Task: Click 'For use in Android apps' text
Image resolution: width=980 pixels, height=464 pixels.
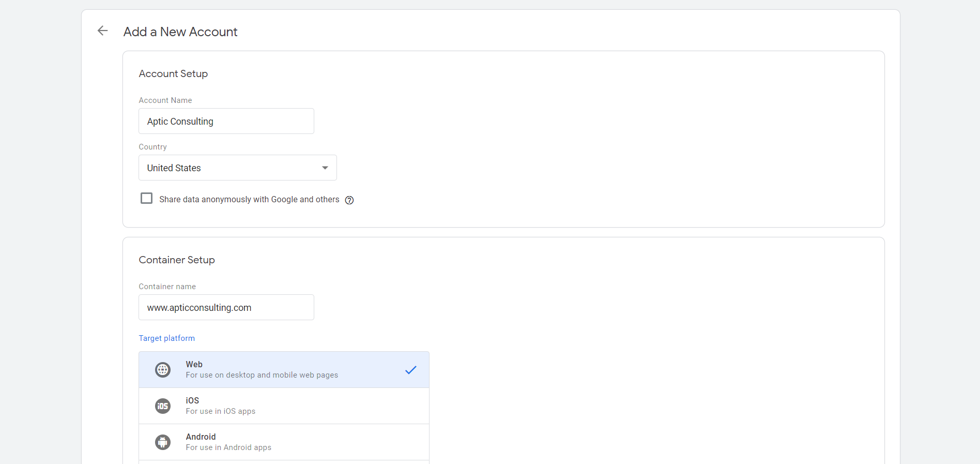Action: coord(228,447)
